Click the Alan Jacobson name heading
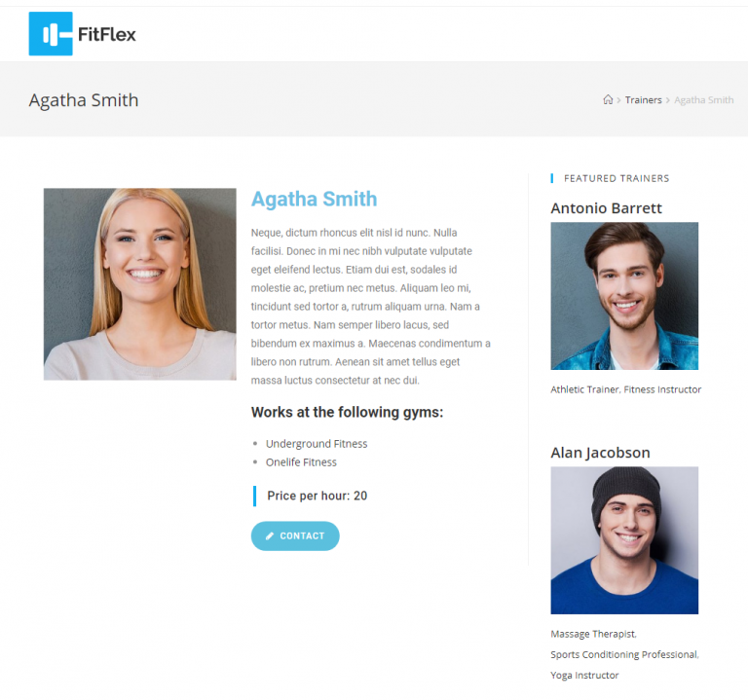The image size is (748, 700). pos(600,453)
